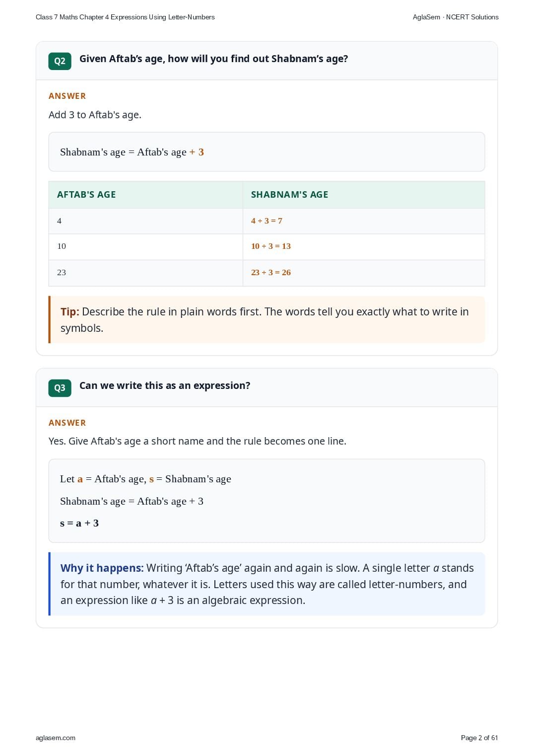This screenshot has width=534, height=756.
Task: Click the table cell showing 23 + 3 = 26
Action: pyautogui.click(x=364, y=273)
